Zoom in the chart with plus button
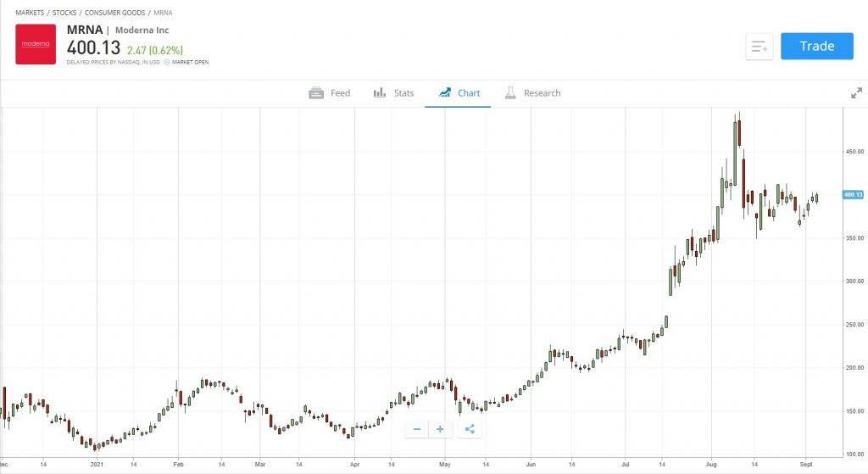The height and width of the screenshot is (474, 868). tap(440, 429)
